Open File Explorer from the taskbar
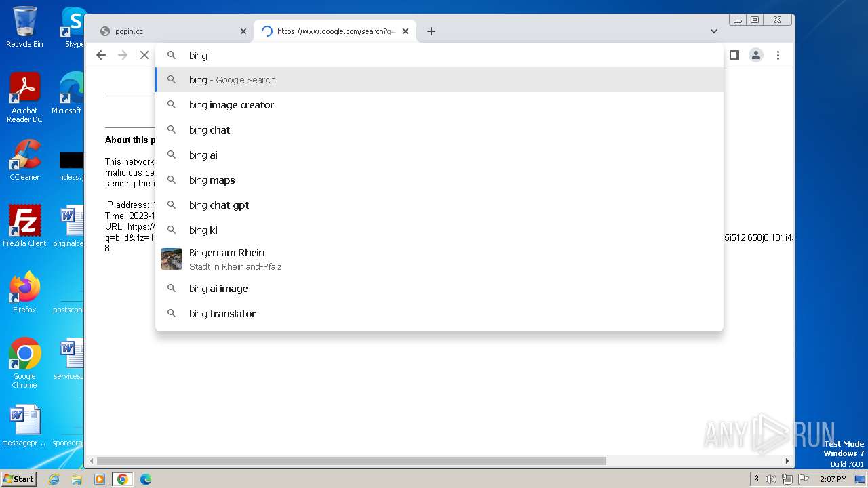The height and width of the screenshot is (488, 868). 77,479
